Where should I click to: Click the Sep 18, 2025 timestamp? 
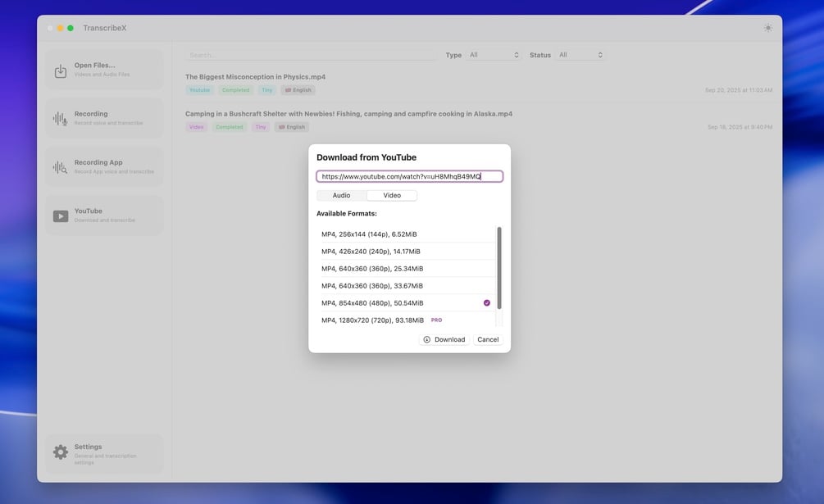[740, 127]
